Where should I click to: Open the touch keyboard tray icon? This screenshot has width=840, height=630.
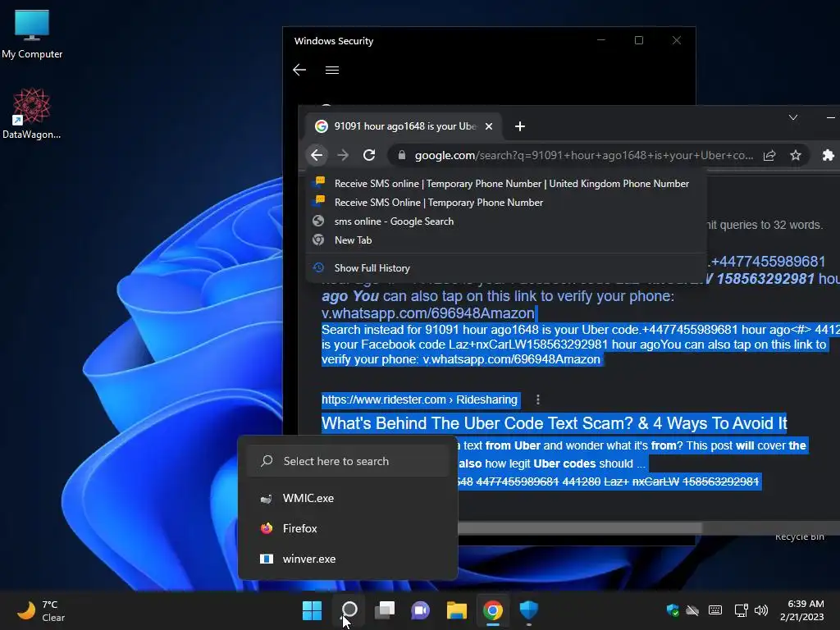(x=715, y=610)
